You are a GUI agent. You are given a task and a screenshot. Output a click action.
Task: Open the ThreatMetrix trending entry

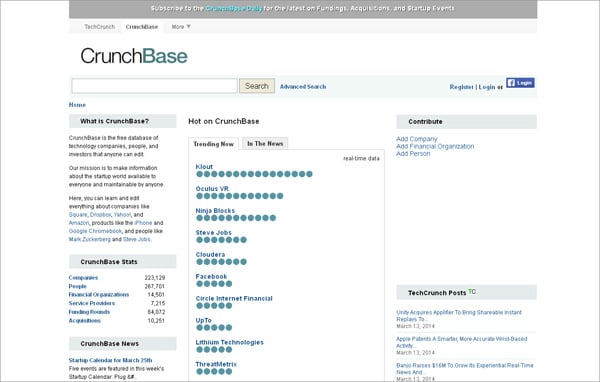[x=216, y=364]
